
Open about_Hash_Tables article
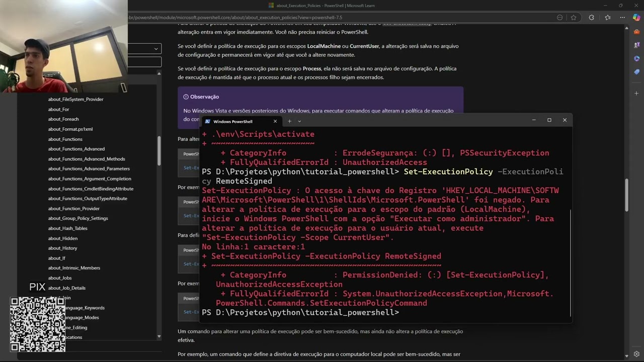pyautogui.click(x=68, y=228)
